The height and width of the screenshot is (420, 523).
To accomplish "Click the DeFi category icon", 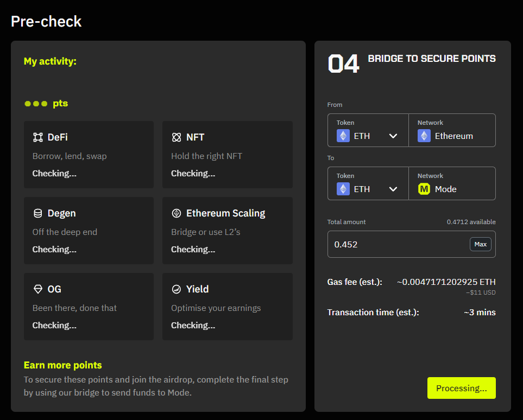I will (x=38, y=137).
